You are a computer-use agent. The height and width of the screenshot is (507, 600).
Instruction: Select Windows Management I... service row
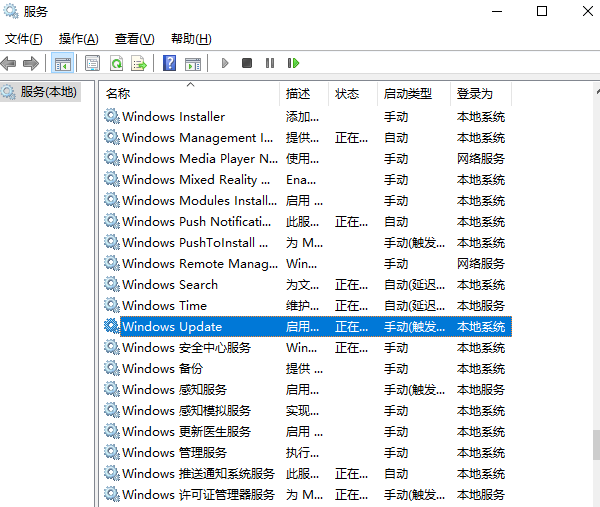(x=308, y=137)
